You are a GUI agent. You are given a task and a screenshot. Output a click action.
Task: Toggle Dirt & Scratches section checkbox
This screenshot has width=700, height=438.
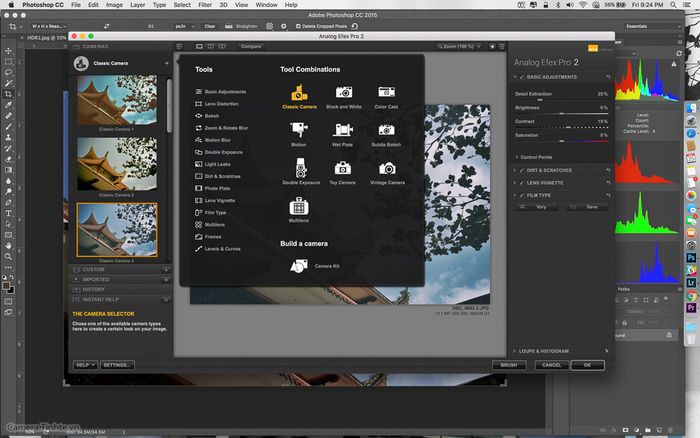click(x=522, y=171)
